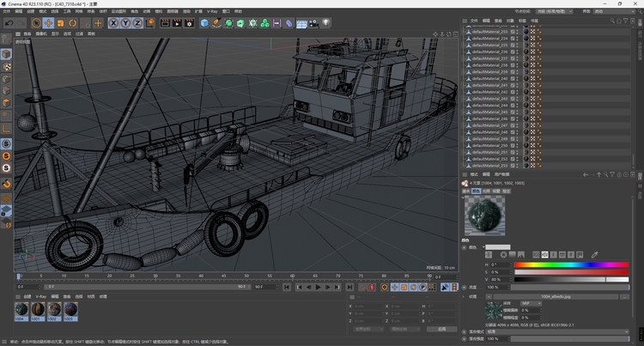This screenshot has width=644, height=346.
Task: Toggle the Z axis lock
Action: pyautogui.click(x=137, y=23)
